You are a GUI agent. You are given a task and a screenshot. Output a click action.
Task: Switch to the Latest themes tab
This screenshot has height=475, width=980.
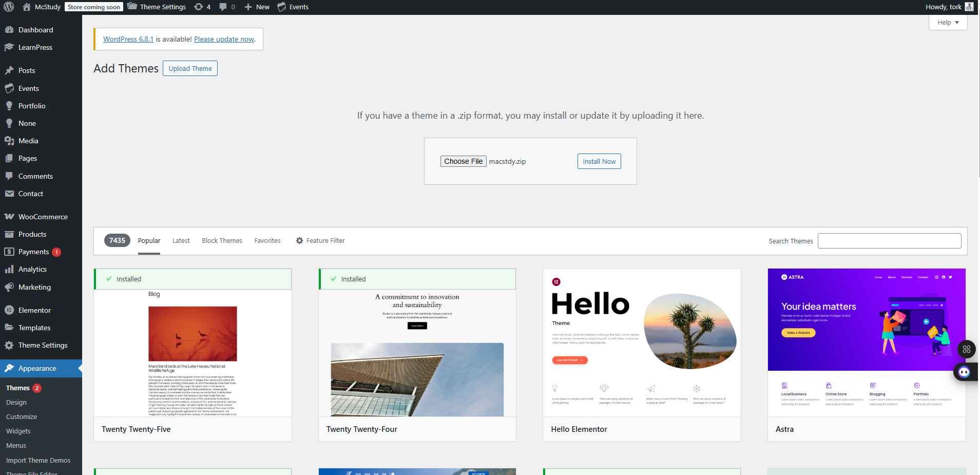pyautogui.click(x=181, y=240)
